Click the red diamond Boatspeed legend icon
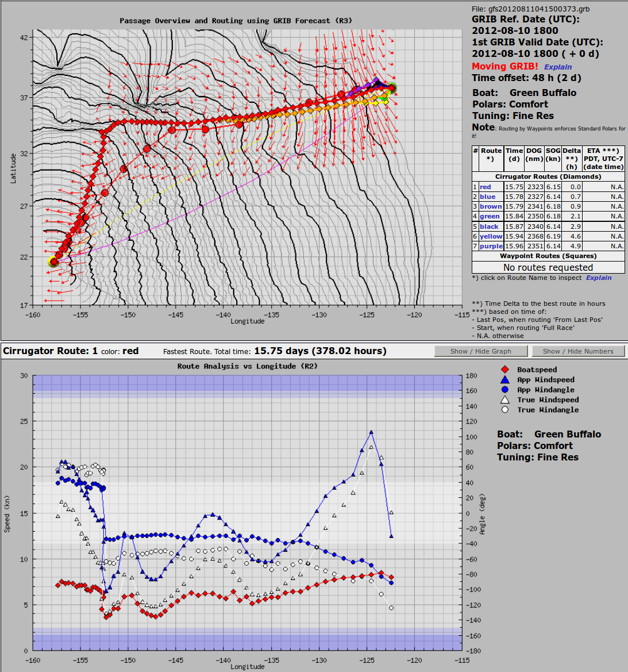The height and width of the screenshot is (672, 628). pyautogui.click(x=504, y=370)
